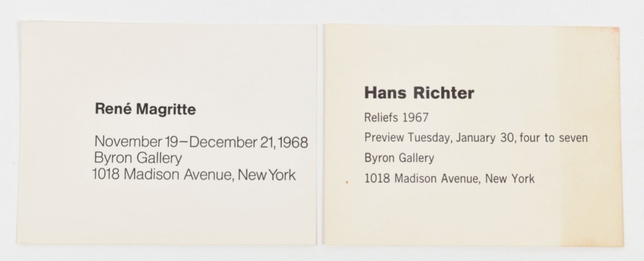644x261 pixels.
Task: Click Byron Gallery on the Richter card
Action: (399, 158)
